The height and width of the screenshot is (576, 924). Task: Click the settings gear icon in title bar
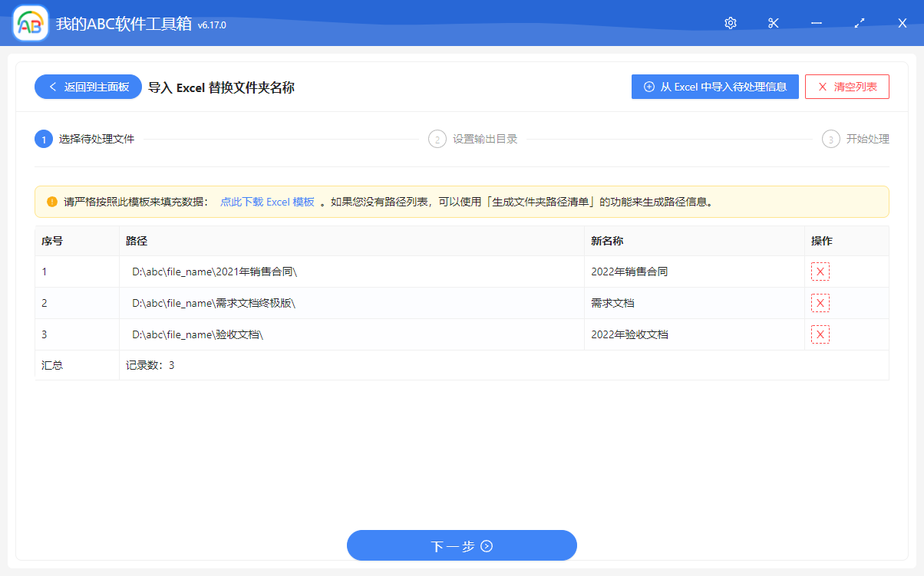tap(730, 23)
